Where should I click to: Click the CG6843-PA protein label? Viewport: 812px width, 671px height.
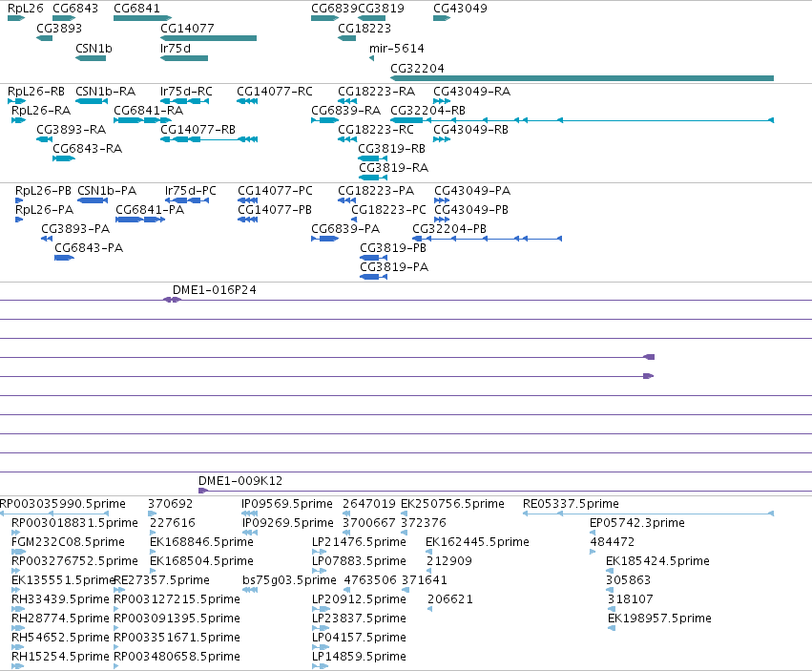click(x=89, y=248)
